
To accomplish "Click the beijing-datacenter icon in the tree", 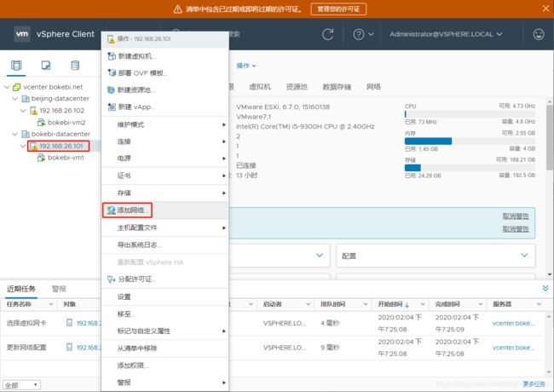I will click(26, 99).
